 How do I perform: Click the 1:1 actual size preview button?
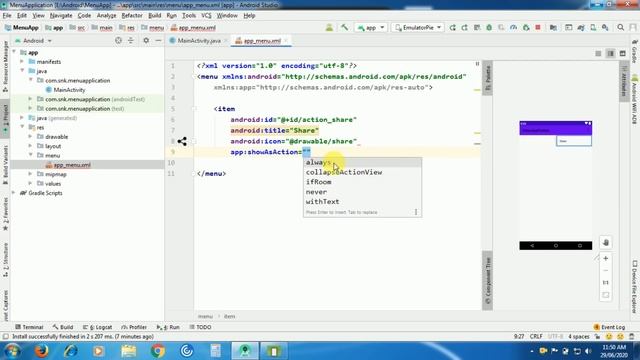(606, 282)
